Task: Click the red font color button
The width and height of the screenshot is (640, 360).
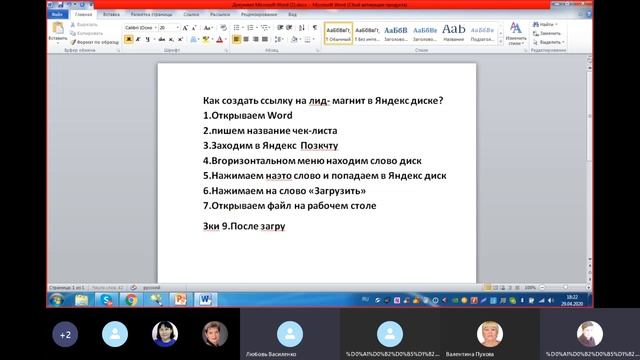Action: (220, 40)
